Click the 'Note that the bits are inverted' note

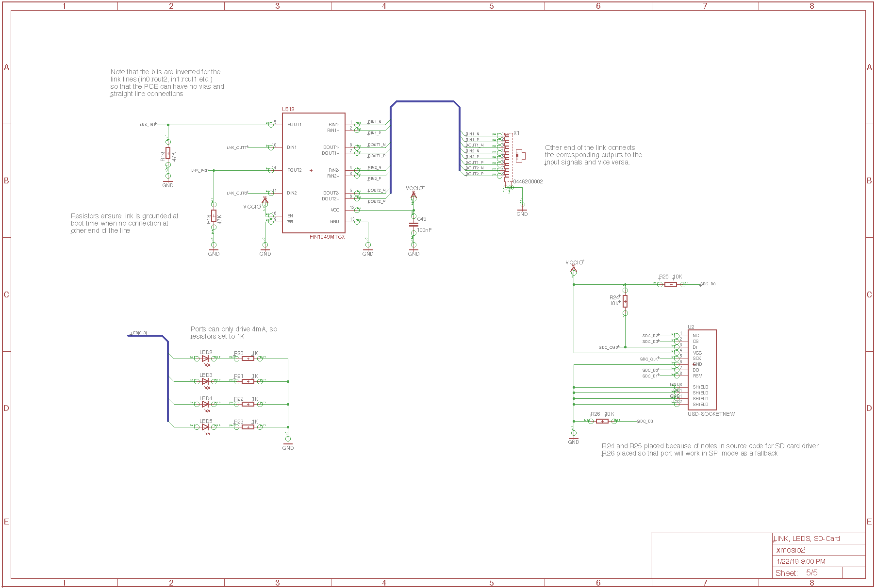167,82
